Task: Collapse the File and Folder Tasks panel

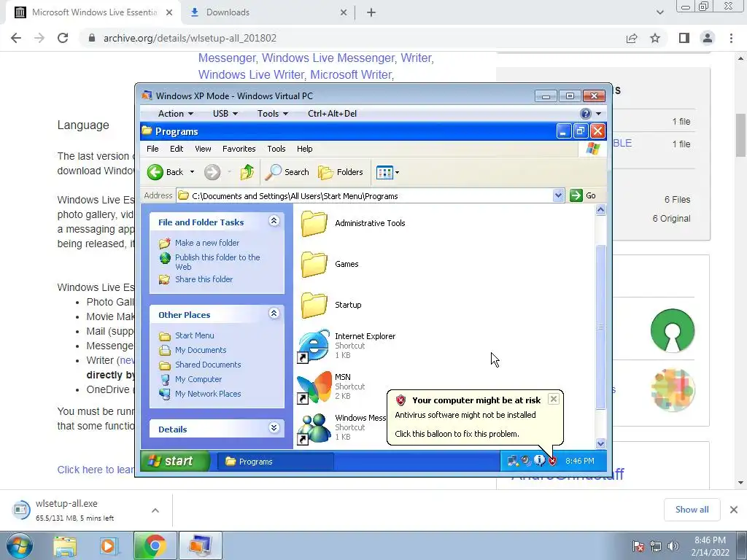Action: pyautogui.click(x=274, y=221)
